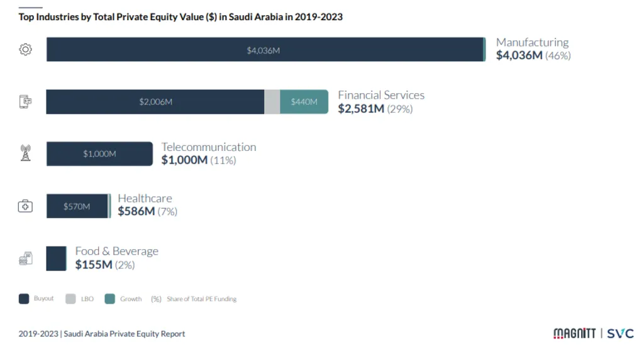Click the SVC logo
644x351 pixels.
(620, 333)
